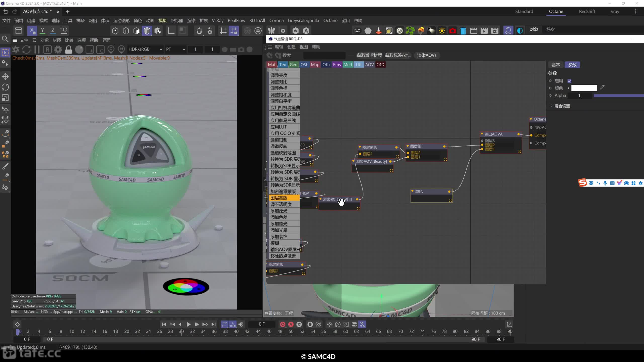Open Octane Live Viewer settings gear
Screen dimensions: 644x362
[58, 50]
